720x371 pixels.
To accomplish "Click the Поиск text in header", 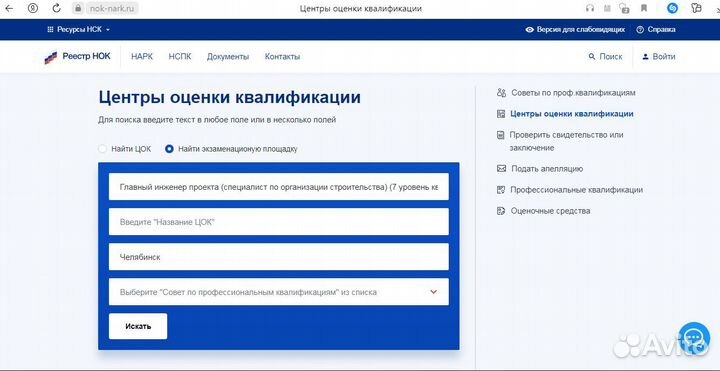I will click(611, 57).
